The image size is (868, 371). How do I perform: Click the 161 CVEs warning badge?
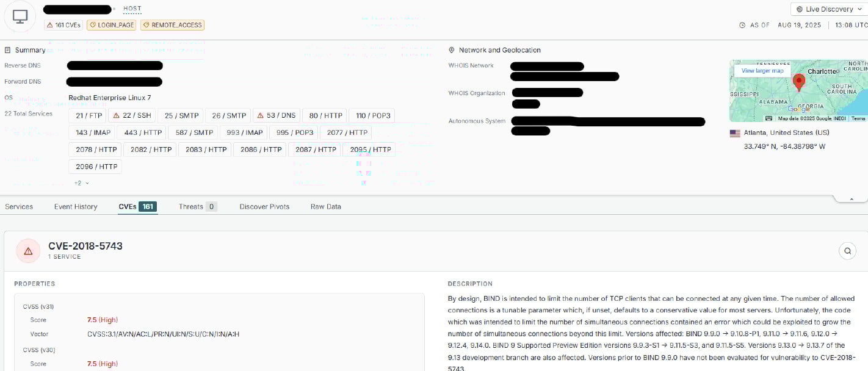(63, 25)
